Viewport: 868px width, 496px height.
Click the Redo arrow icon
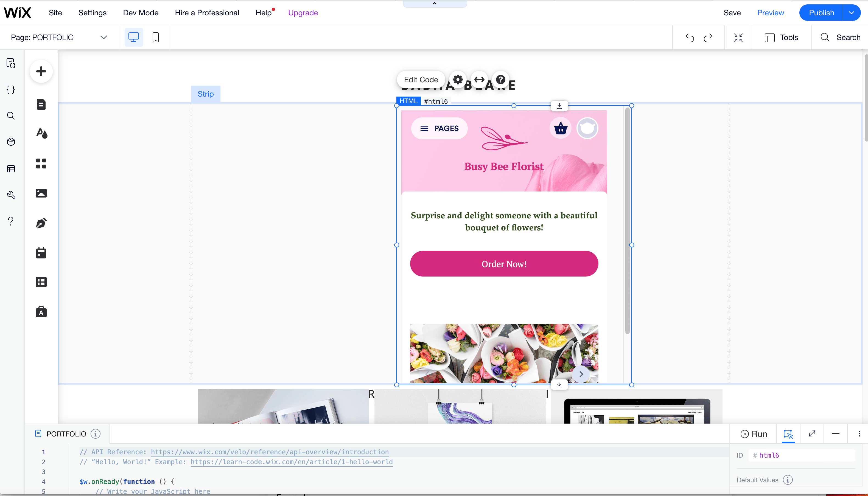tap(708, 38)
